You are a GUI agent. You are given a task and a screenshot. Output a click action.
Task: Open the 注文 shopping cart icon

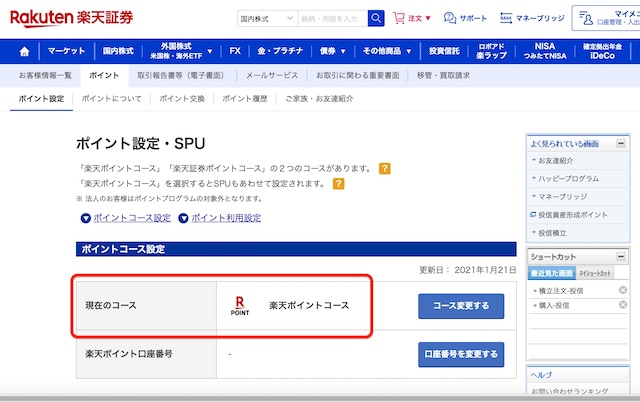(x=401, y=18)
